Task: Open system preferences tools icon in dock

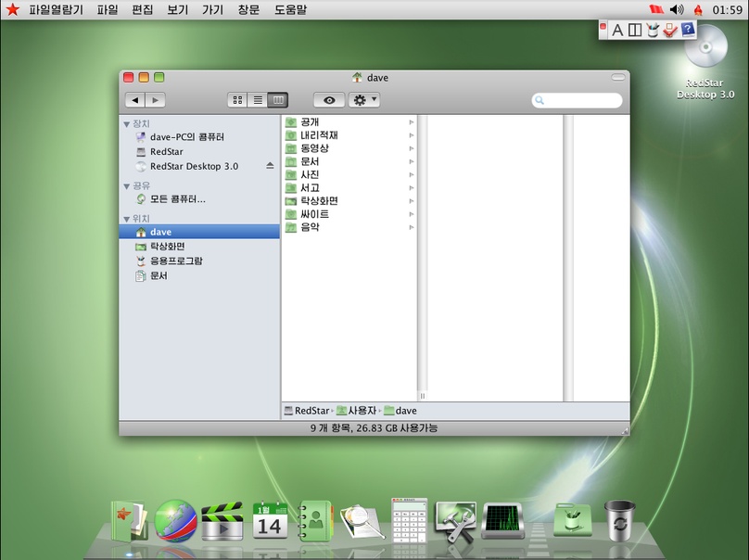Action: click(456, 521)
